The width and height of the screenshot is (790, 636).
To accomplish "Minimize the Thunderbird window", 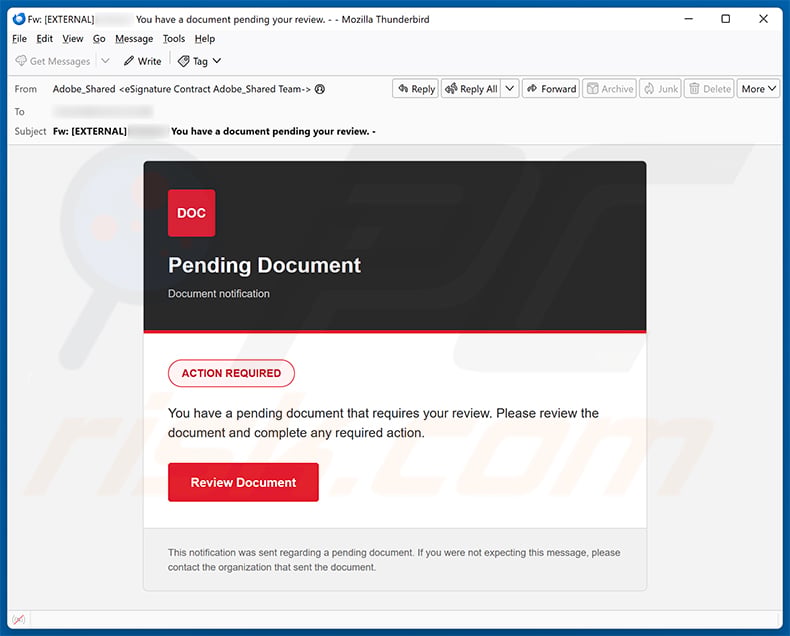I will coord(689,19).
